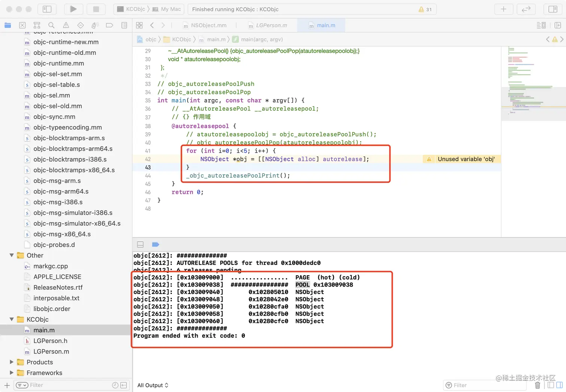Clear console with trash icon
The image size is (566, 392).
pyautogui.click(x=538, y=385)
